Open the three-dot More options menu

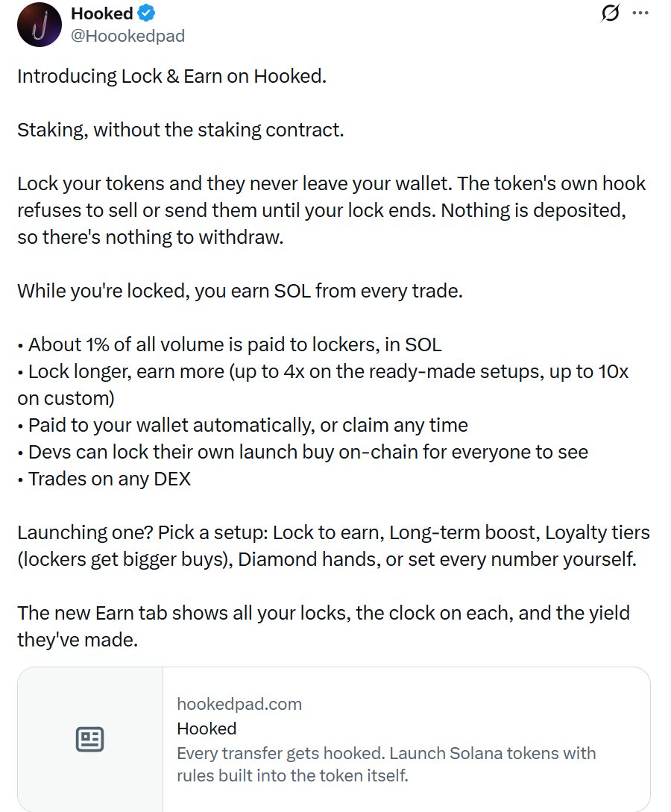[x=640, y=13]
